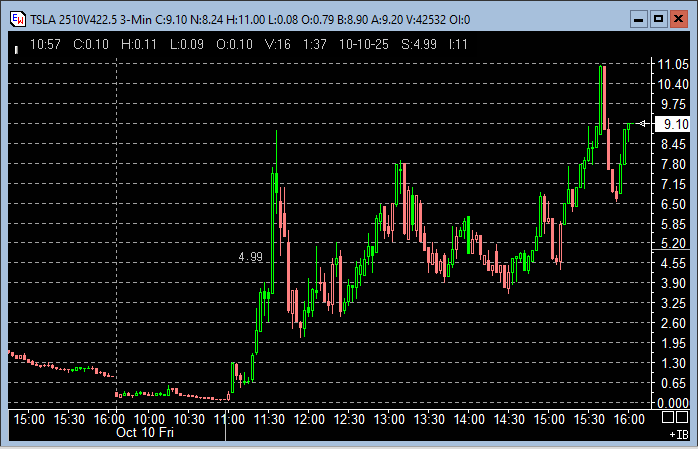Click the chart application icon in title bar
Image resolution: width=698 pixels, height=449 pixels.
click(x=17, y=18)
